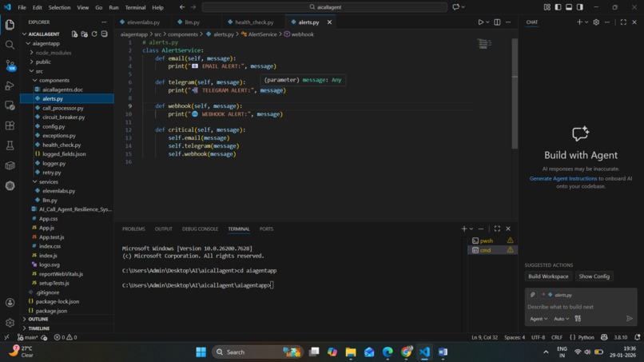The height and width of the screenshot is (362, 644).
Task: Open the Terminal menu
Action: 135,7
